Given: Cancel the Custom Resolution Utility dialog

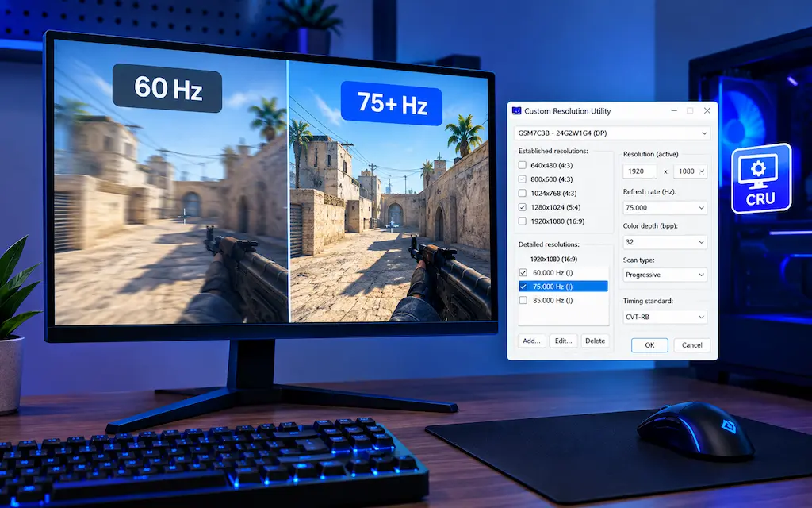Looking at the screenshot, I should pos(691,345).
